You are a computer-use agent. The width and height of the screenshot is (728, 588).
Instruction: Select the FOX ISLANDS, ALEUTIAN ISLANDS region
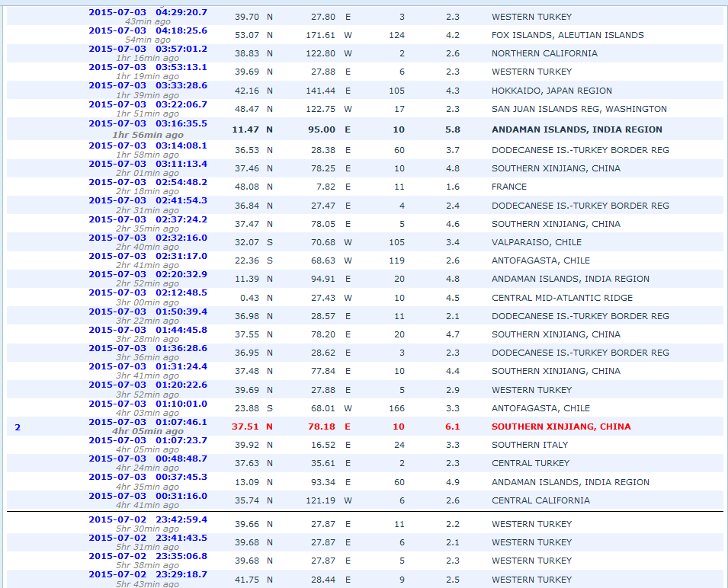[x=568, y=35]
